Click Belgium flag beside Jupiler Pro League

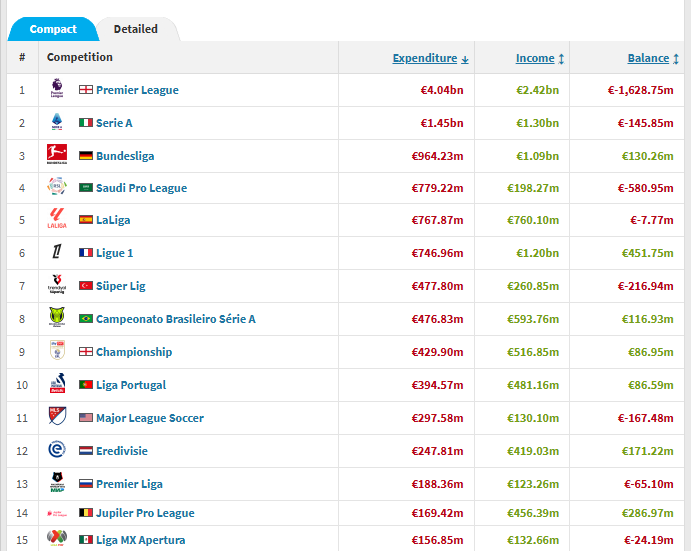click(x=85, y=513)
